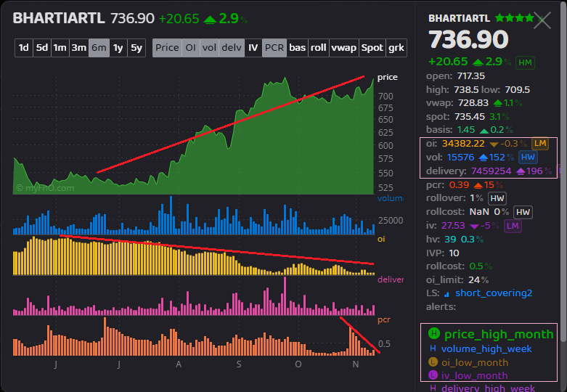Viewport: 567px width, 392px height.
Task: Choose the 1y chart period
Action: (x=118, y=48)
